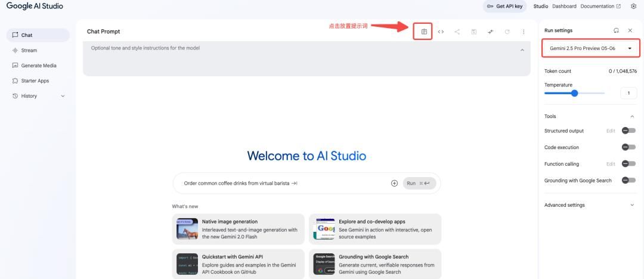Click the horse thumbnail on Native image card
The image size is (644, 279).
[187, 229]
